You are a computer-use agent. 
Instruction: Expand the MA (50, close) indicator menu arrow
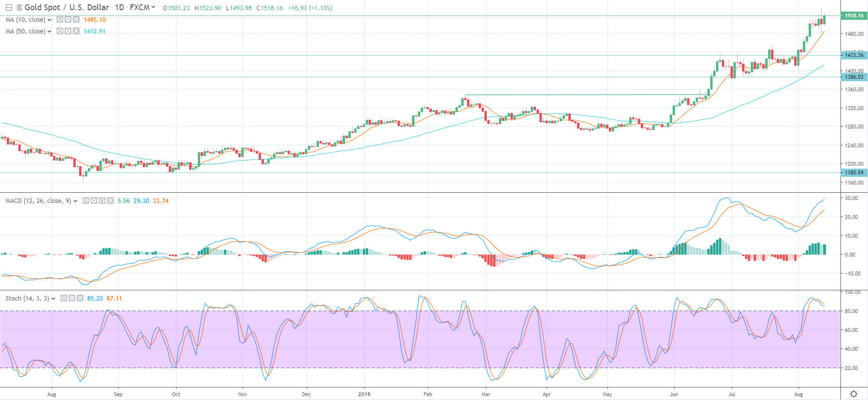(50, 31)
